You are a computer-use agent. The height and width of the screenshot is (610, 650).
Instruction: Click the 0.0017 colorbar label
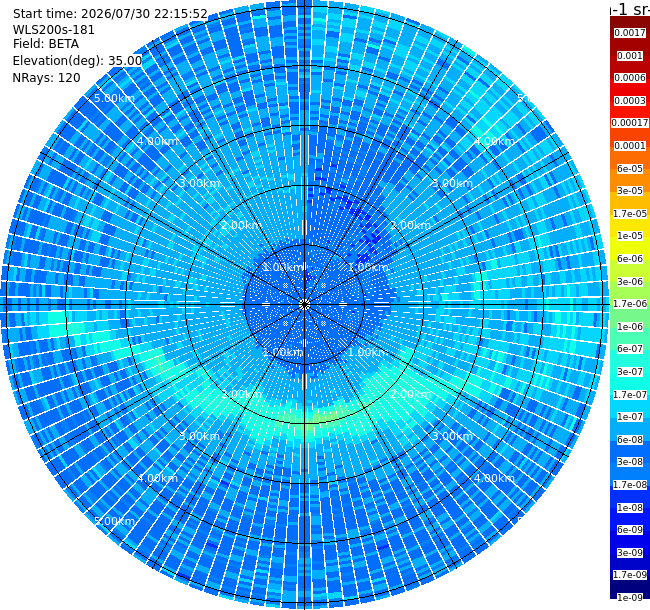coord(630,33)
